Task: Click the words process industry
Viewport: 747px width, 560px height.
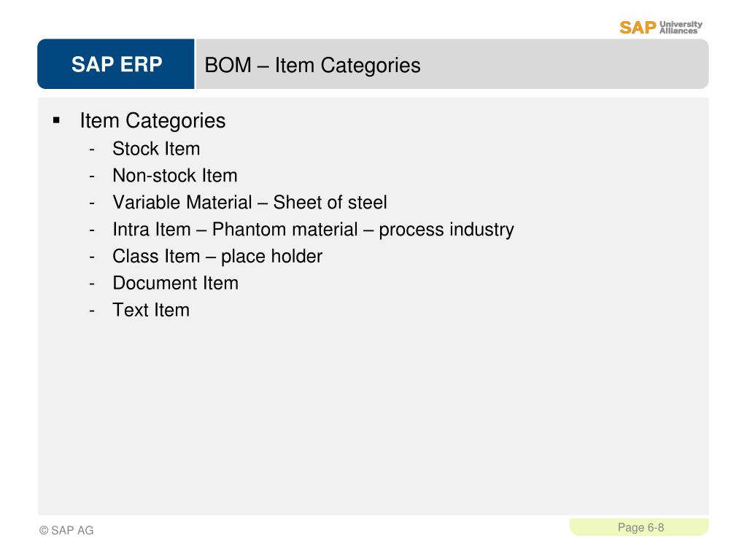Action: pyautogui.click(x=446, y=230)
